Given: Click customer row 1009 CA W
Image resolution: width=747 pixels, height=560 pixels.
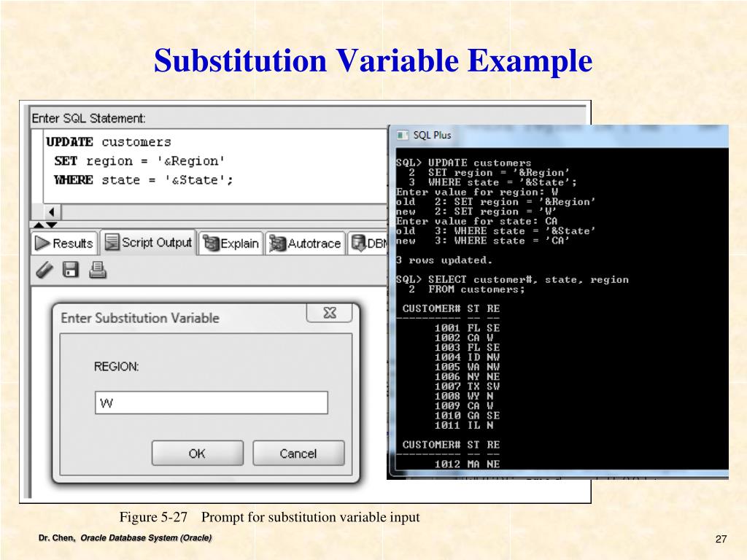Looking at the screenshot, I should pos(464,405).
